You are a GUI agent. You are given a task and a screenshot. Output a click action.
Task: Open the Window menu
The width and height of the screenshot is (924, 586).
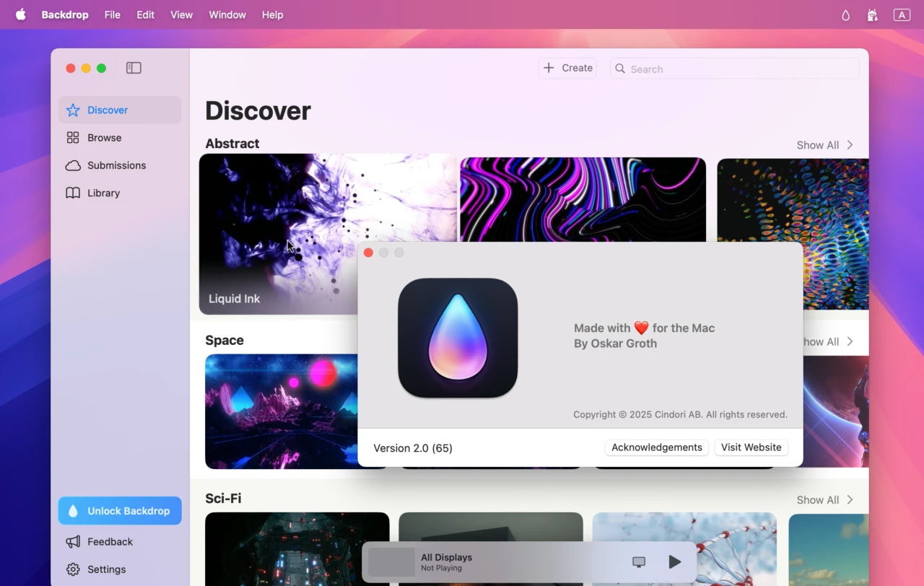(227, 14)
